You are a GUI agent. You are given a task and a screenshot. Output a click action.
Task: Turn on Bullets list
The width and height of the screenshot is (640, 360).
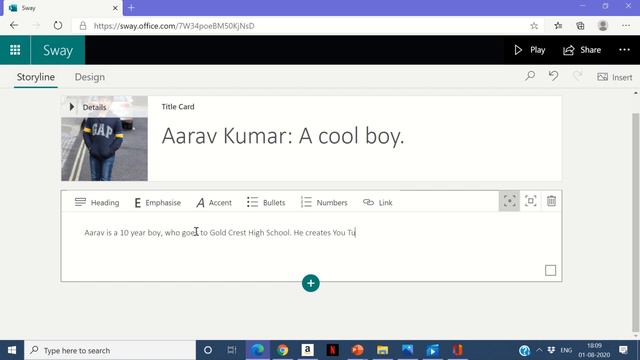tap(266, 202)
